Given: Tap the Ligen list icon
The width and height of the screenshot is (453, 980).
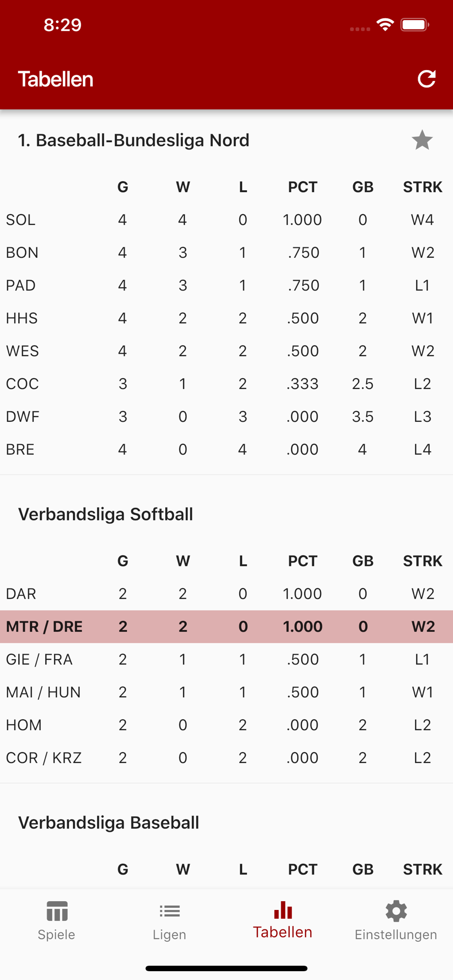Looking at the screenshot, I should (x=170, y=911).
